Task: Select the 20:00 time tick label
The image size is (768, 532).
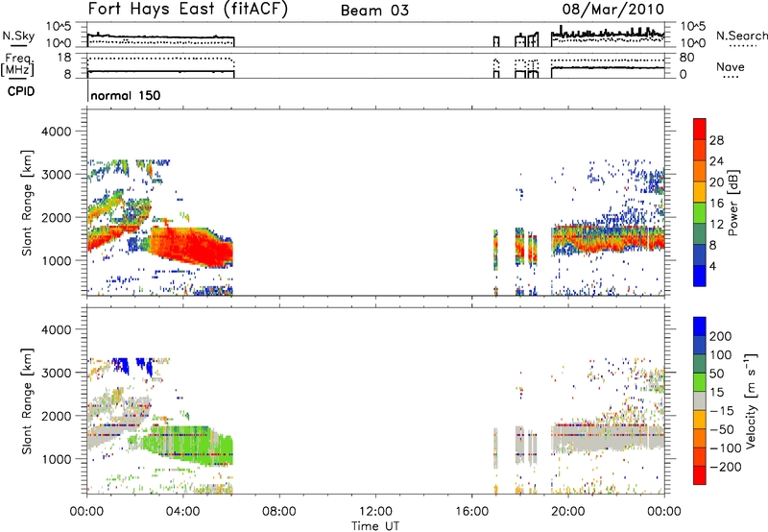Action: point(568,512)
